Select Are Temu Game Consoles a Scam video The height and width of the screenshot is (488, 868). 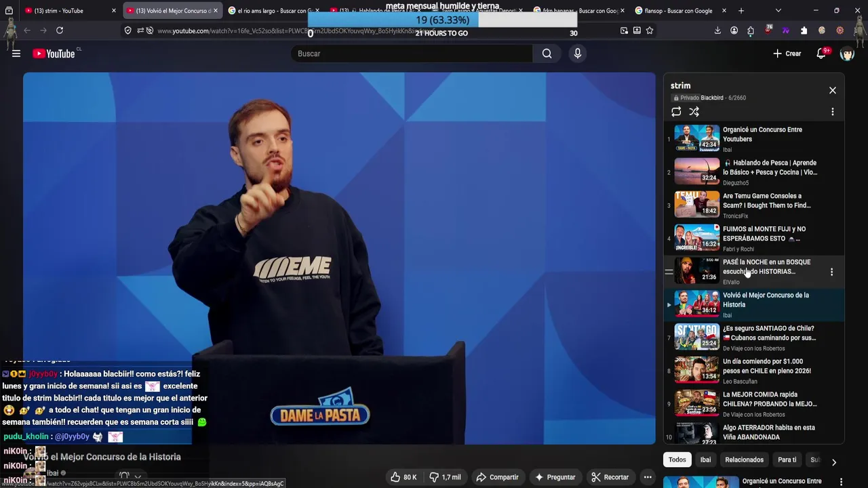pyautogui.click(x=753, y=205)
